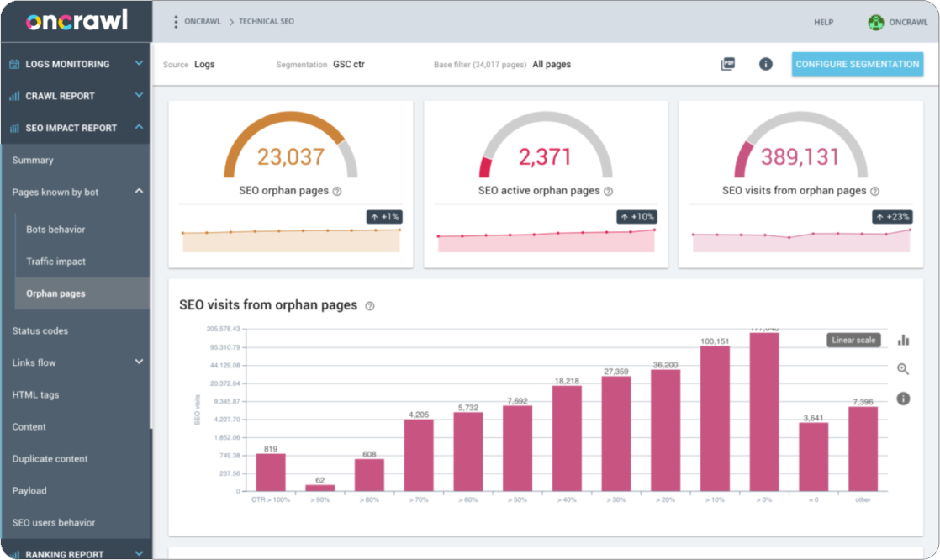Click the > 10% bar in chart
This screenshot has width=940, height=560.
(x=715, y=418)
